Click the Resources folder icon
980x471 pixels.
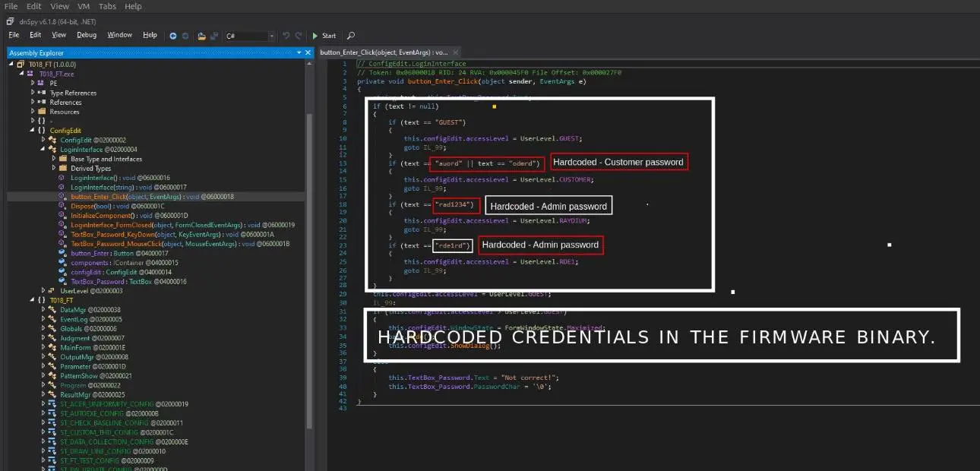42,112
